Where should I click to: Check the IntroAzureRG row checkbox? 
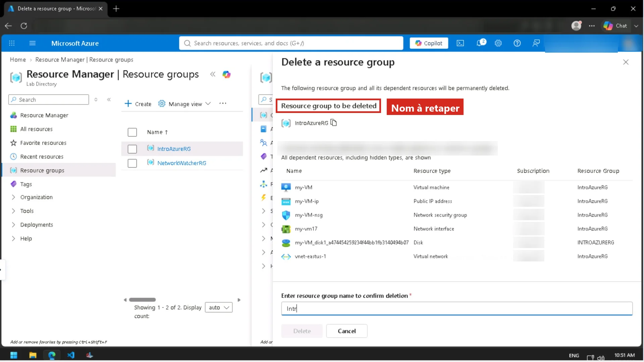tap(132, 149)
